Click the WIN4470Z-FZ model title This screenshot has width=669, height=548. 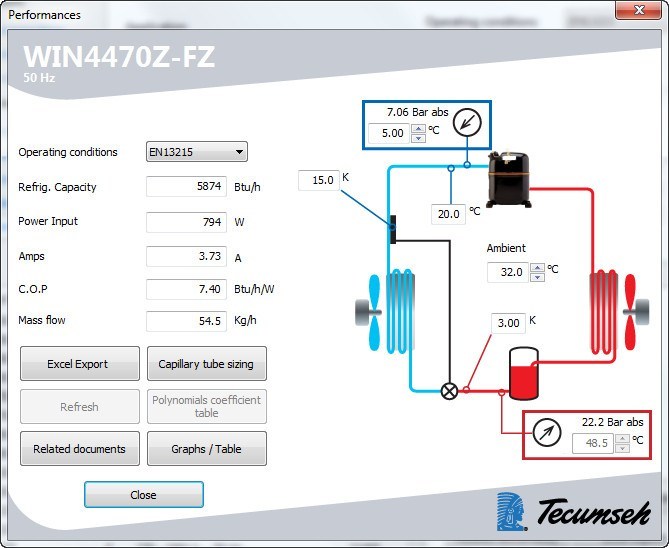pyautogui.click(x=119, y=56)
